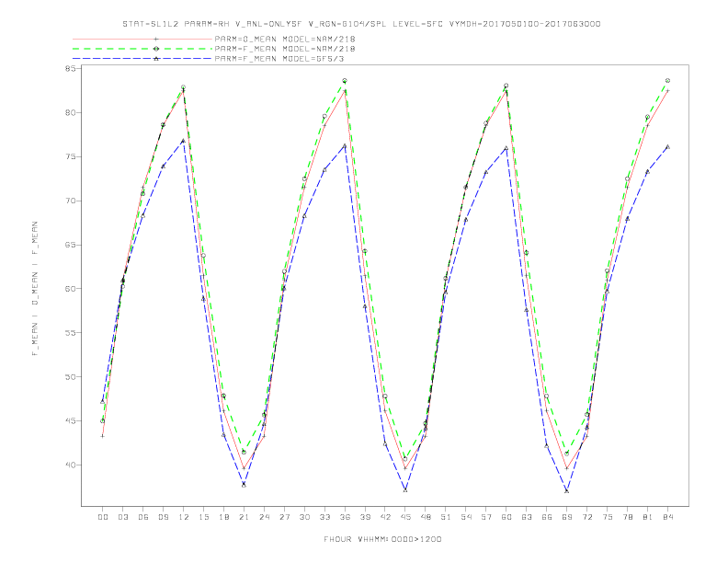Click the y-axis tick value 80

(71, 113)
